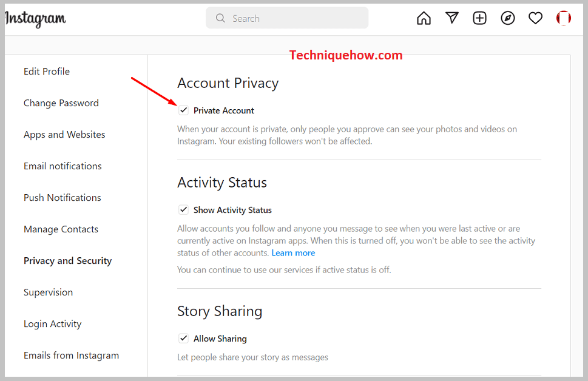Create new post with plus icon
The height and width of the screenshot is (381, 588).
[x=479, y=18]
